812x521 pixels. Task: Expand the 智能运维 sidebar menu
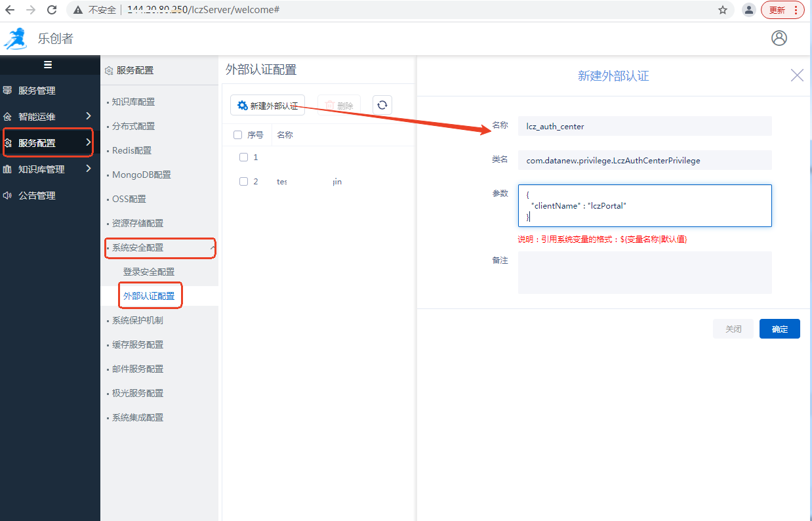click(46, 117)
